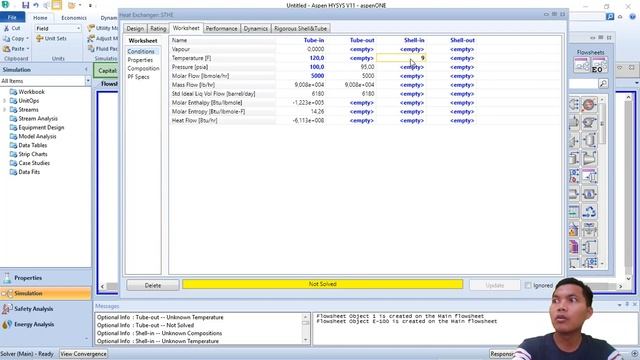640x360 pixels.
Task: Click the Shell-in temperature input cell
Action: pyautogui.click(x=401, y=58)
